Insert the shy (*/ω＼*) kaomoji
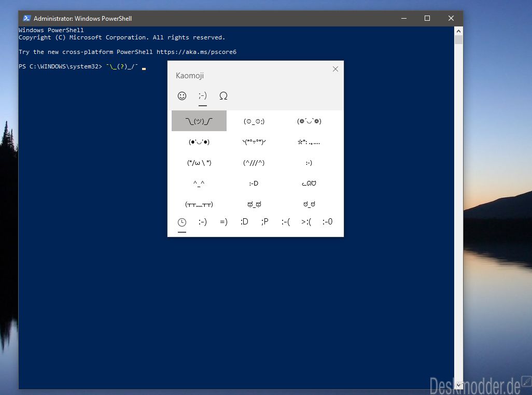Screen dimensions: 532x395 (199, 163)
